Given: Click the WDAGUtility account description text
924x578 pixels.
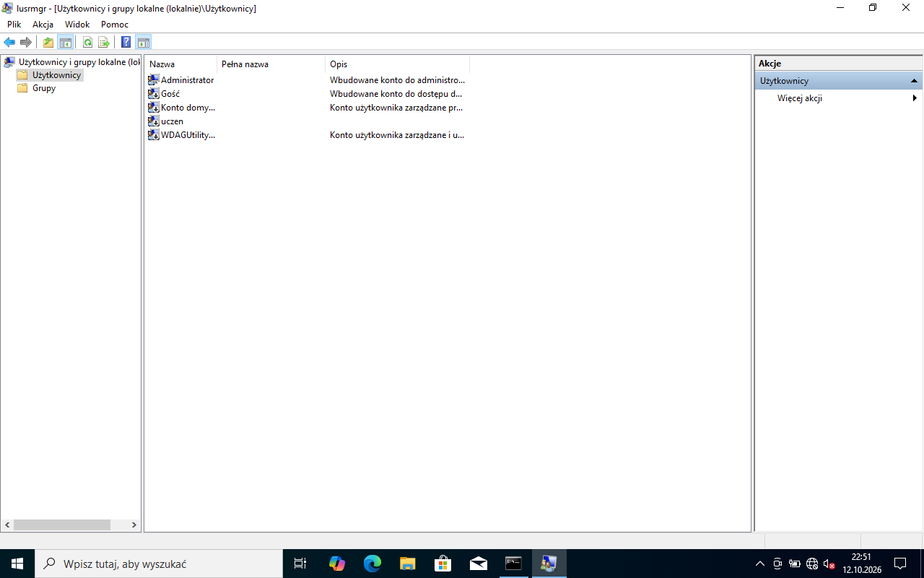Looking at the screenshot, I should pyautogui.click(x=397, y=135).
